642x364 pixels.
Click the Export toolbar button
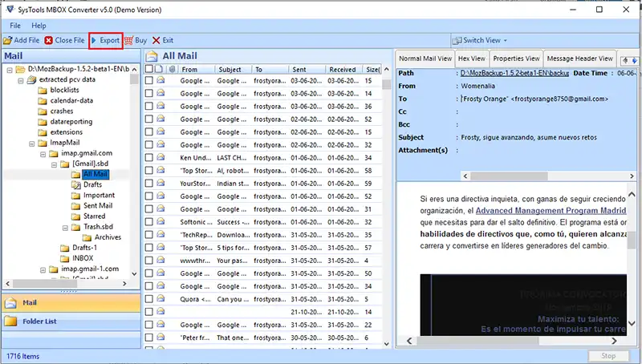coord(106,41)
